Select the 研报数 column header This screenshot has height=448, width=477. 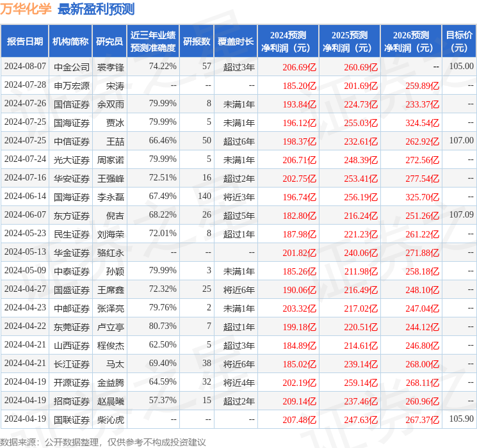pyautogui.click(x=197, y=42)
